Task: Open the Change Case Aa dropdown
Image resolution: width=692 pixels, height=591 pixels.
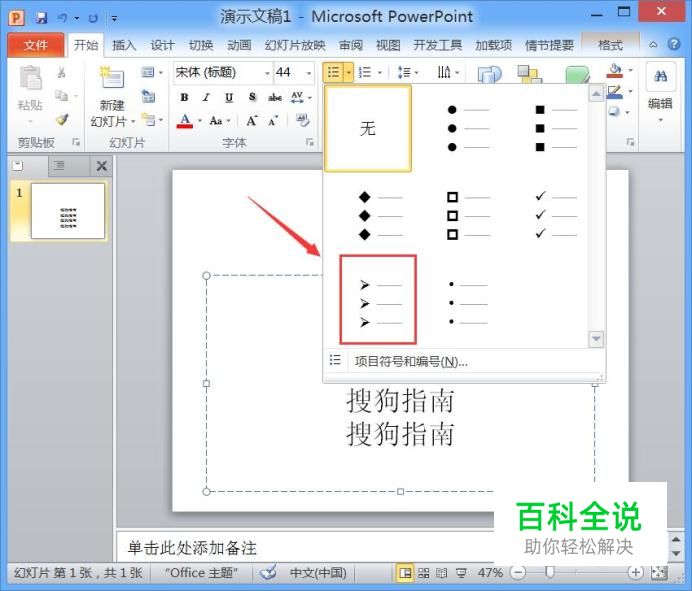Action: [x=220, y=120]
